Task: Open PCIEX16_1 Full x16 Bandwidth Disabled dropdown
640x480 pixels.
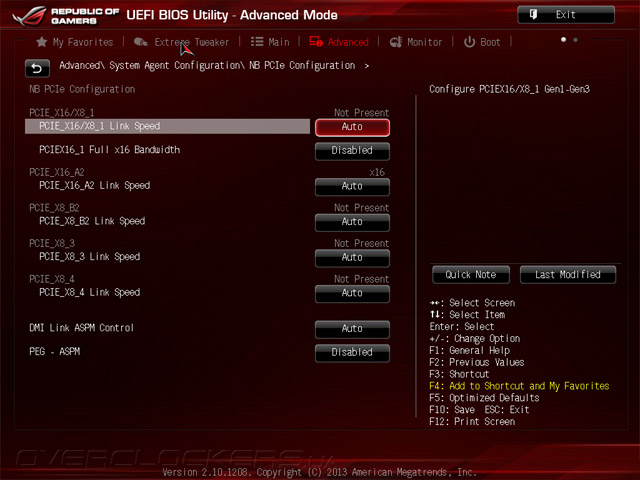Action: [x=352, y=151]
